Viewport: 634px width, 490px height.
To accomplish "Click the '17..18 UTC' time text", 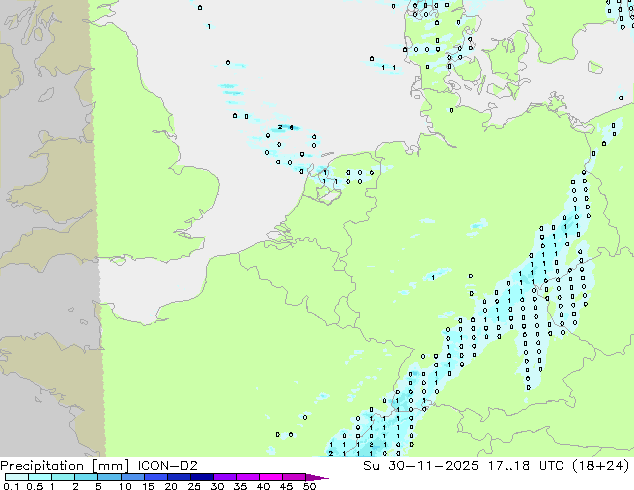I will click(525, 466).
